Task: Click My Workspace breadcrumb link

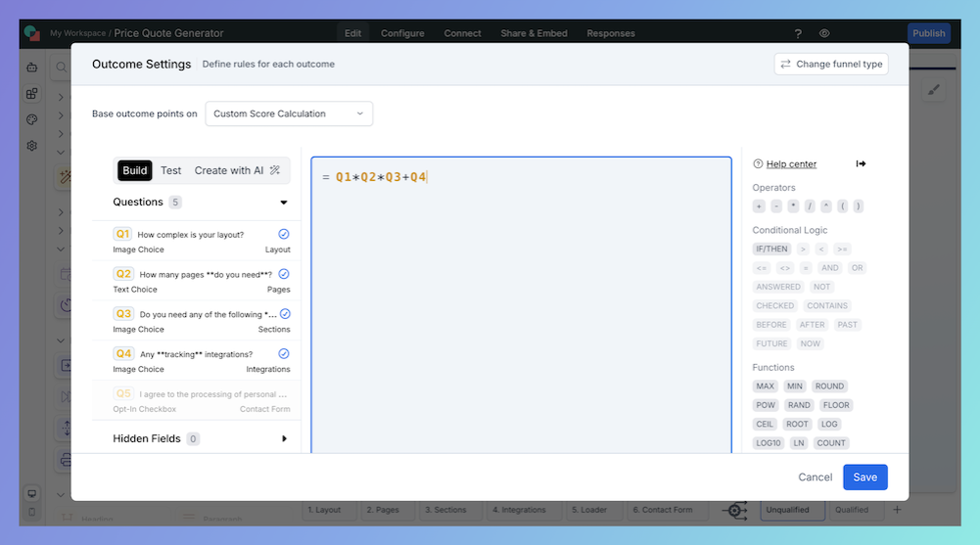Action: (77, 33)
